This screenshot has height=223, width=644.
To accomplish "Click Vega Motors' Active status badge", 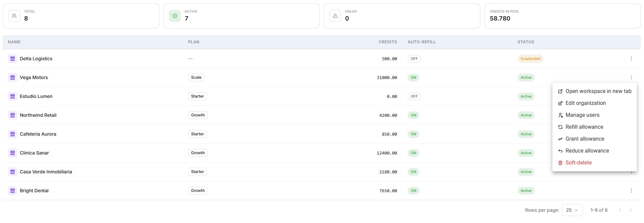I will point(526,77).
